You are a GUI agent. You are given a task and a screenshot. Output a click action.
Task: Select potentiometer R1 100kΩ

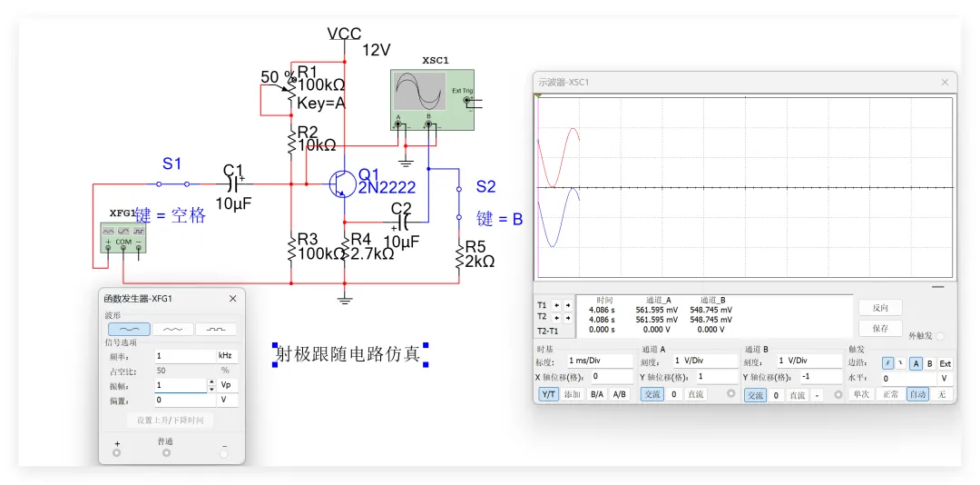click(290, 92)
